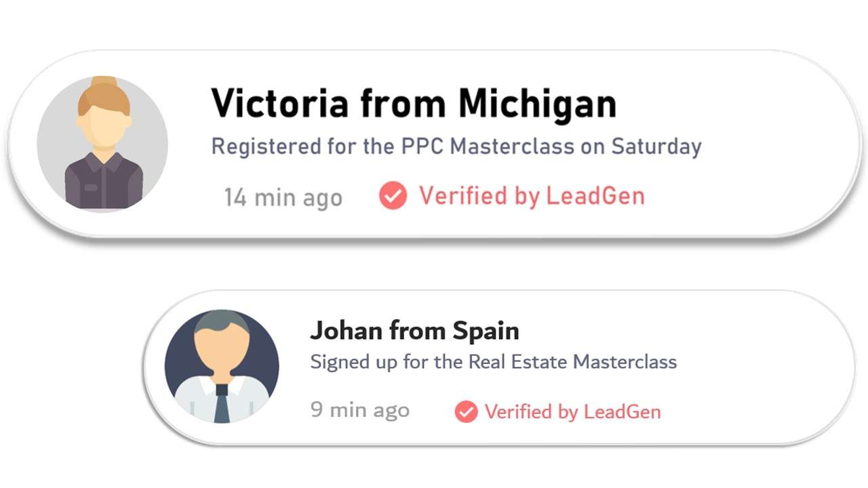Screen dimensions: 868x488
Task: Click the word Saturday in top notification
Action: [x=656, y=146]
